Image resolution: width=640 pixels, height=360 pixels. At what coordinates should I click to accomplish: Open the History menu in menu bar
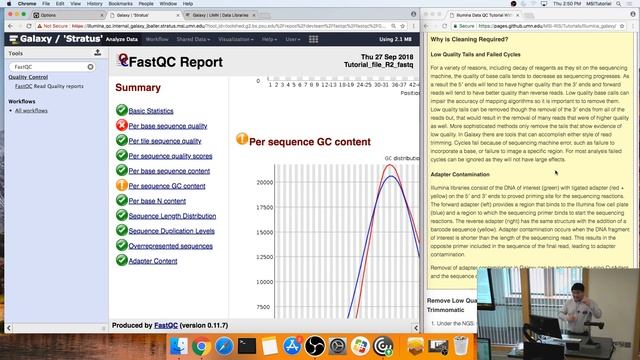coord(95,4)
